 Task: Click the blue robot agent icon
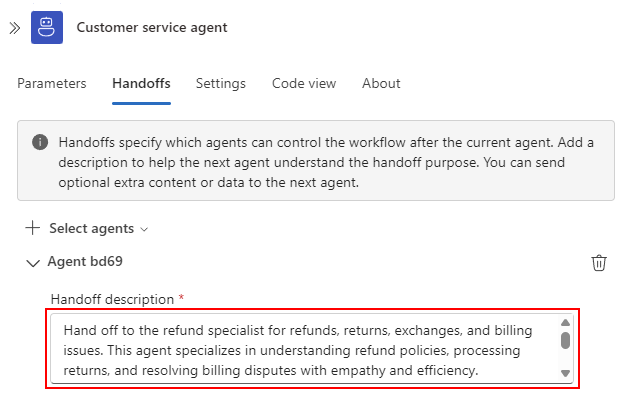47,27
